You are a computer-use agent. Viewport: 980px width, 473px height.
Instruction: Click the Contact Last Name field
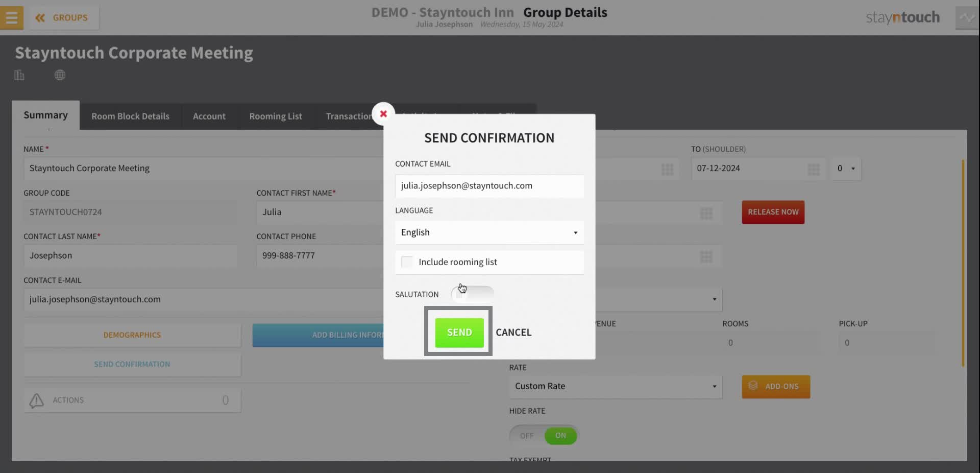[130, 255]
